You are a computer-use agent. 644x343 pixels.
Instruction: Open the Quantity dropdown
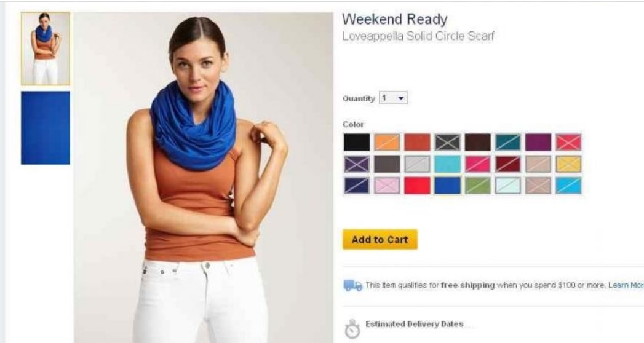[x=394, y=98]
